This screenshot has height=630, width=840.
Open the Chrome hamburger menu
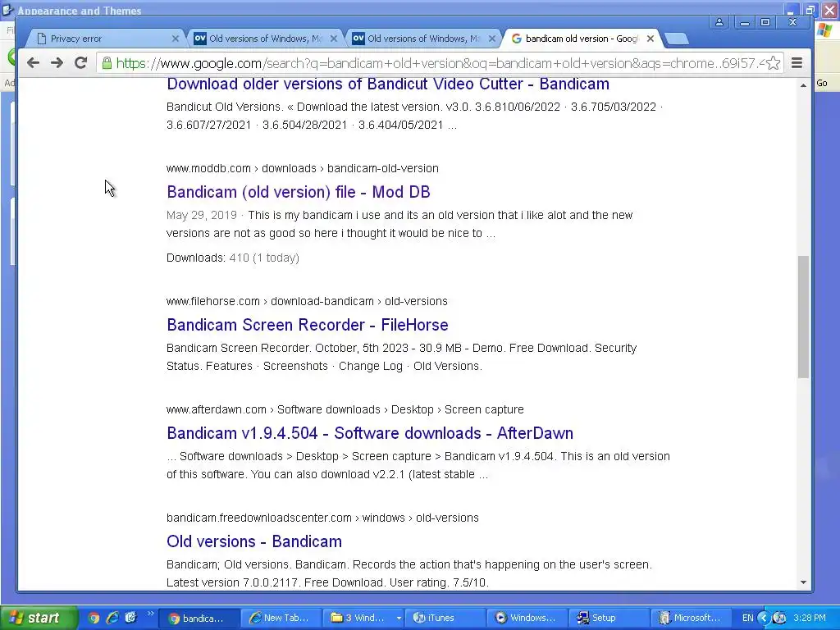pos(797,63)
